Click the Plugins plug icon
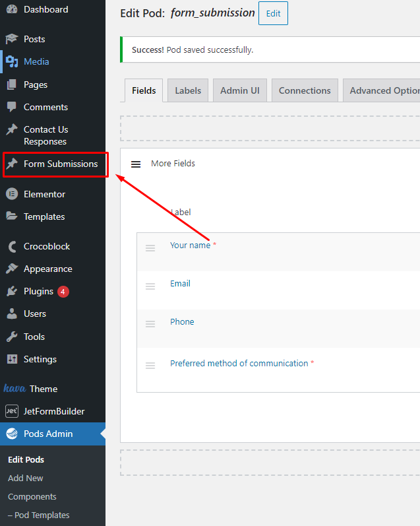This screenshot has width=420, height=526. [12, 291]
